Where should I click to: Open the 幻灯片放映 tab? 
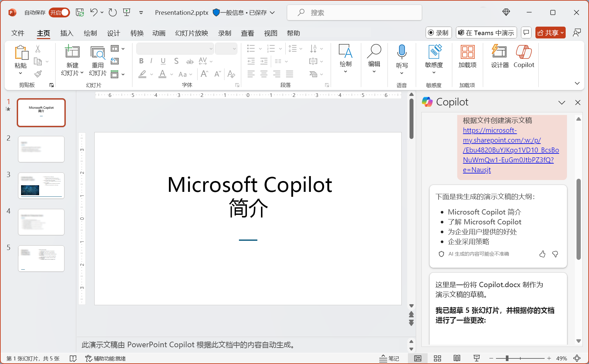[192, 33]
